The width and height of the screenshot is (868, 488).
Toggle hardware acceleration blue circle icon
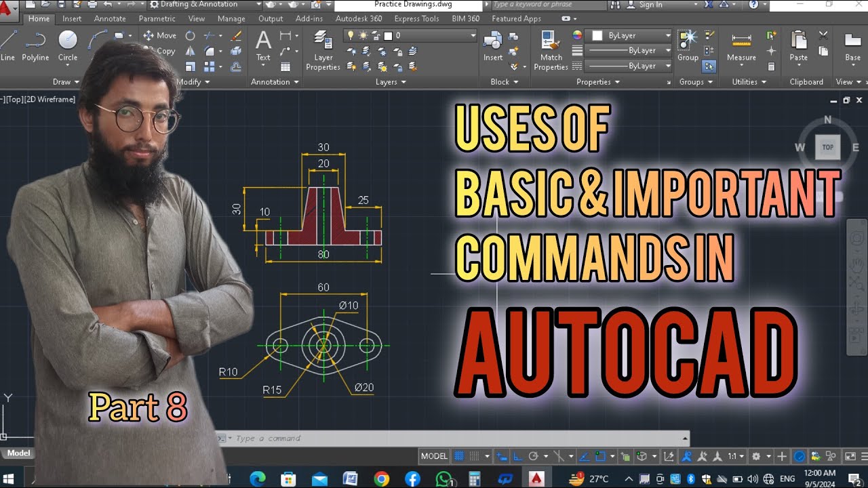pyautogui.click(x=800, y=456)
